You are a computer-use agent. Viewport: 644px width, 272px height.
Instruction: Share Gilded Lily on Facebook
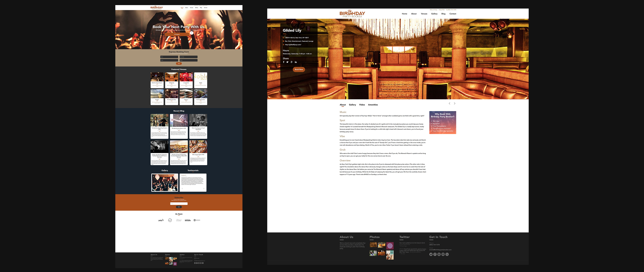pyautogui.click(x=283, y=62)
